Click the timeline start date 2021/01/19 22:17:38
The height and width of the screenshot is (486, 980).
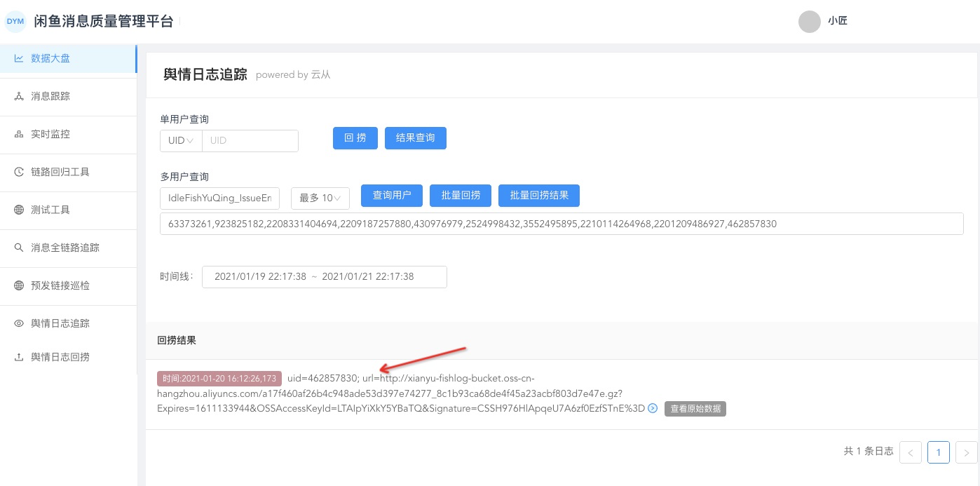[260, 276]
